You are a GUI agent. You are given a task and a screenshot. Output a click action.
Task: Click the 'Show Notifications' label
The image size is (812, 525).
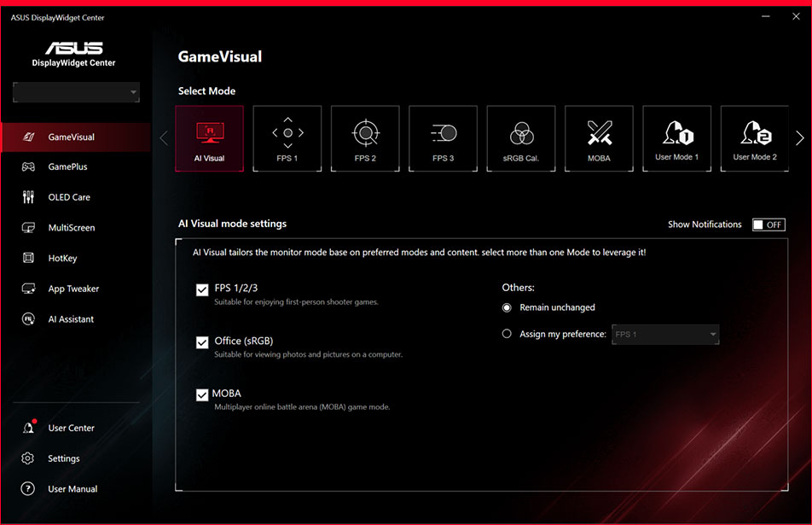705,225
